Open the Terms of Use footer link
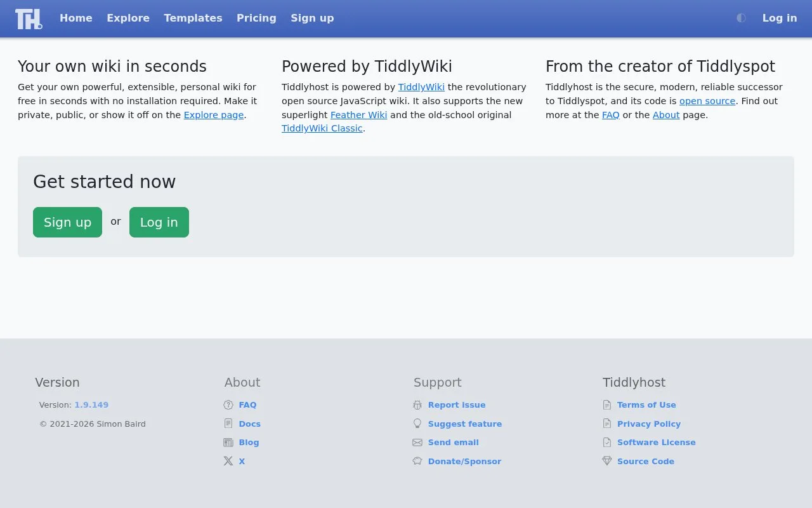The width and height of the screenshot is (812, 508). (x=646, y=405)
